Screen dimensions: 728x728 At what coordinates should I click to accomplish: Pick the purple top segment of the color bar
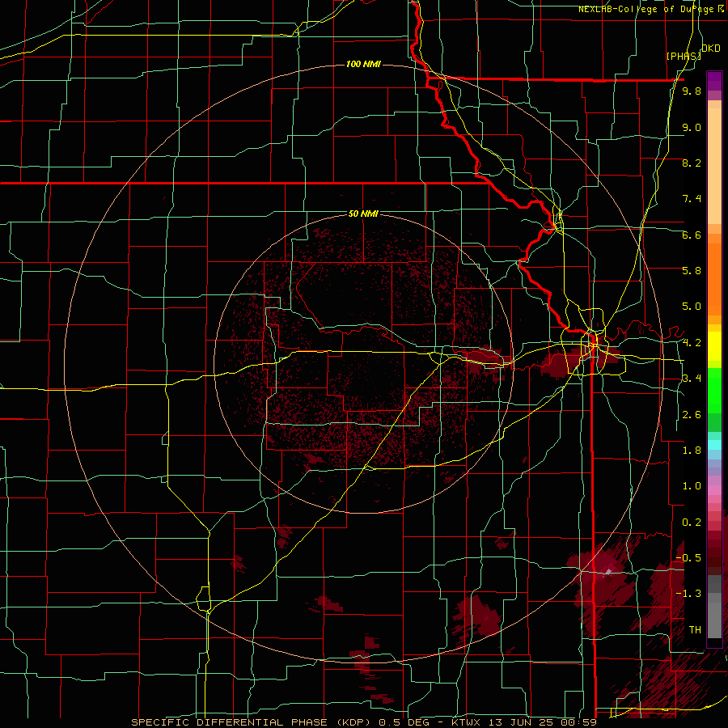714,81
